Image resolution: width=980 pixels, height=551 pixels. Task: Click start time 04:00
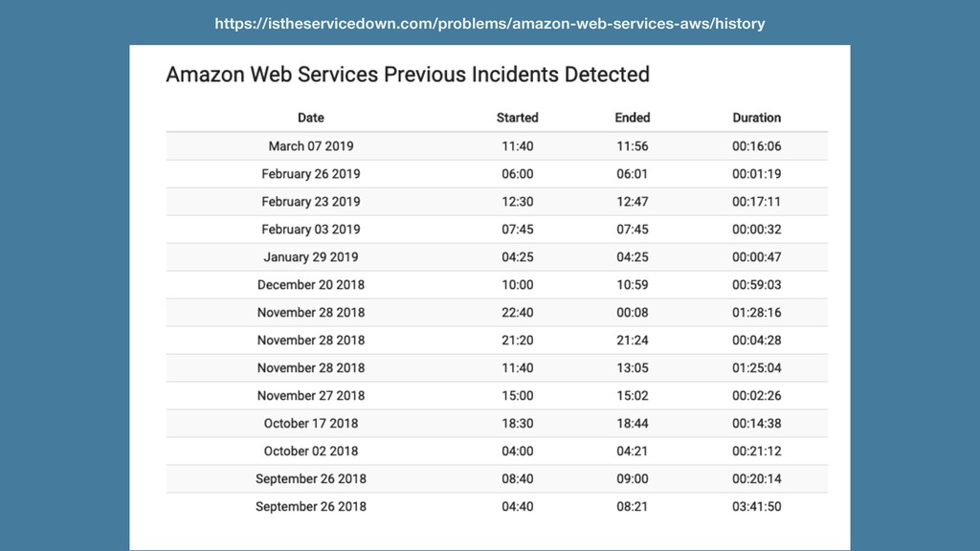[518, 452]
